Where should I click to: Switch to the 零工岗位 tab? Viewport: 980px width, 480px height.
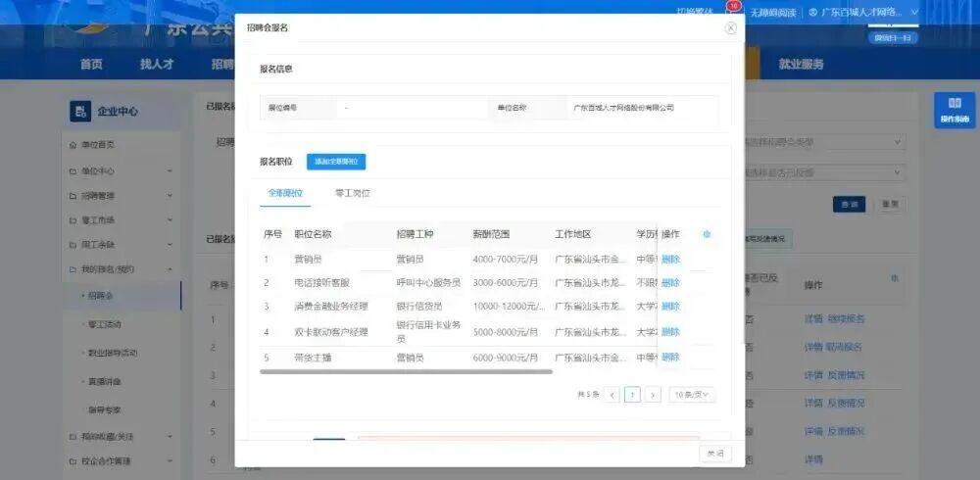[x=353, y=193]
